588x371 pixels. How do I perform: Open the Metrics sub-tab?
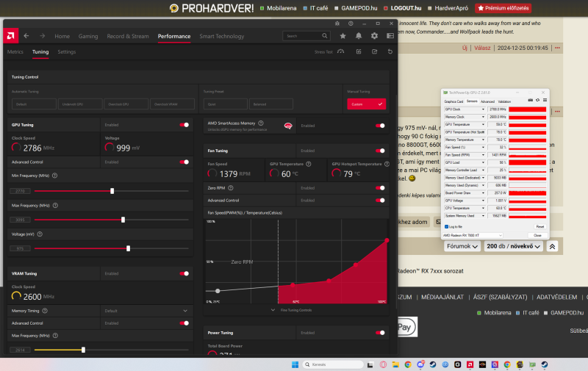tap(15, 51)
